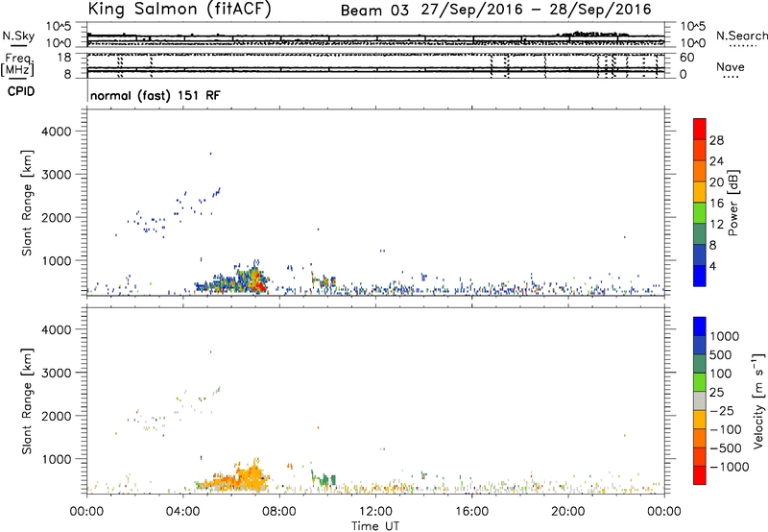Click the Slant Range label of velocity panel
768x532 pixels.
(27, 401)
